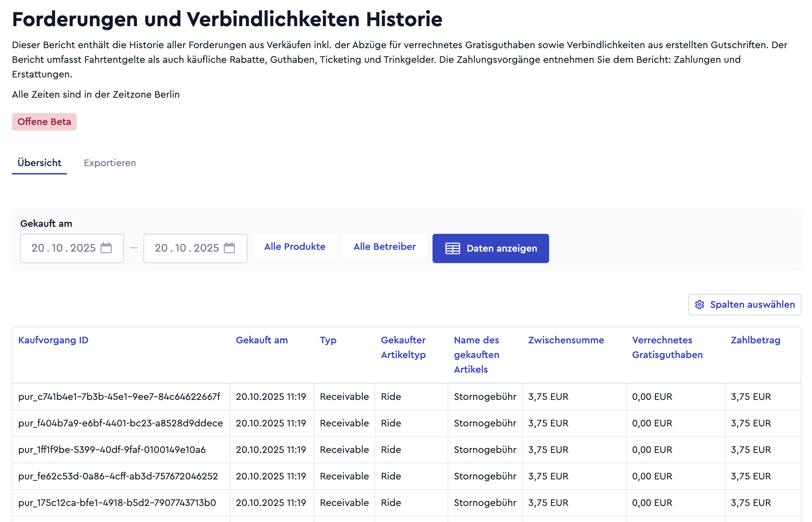Sort by Gekauft am column header
The image size is (812, 522).
[x=262, y=340]
